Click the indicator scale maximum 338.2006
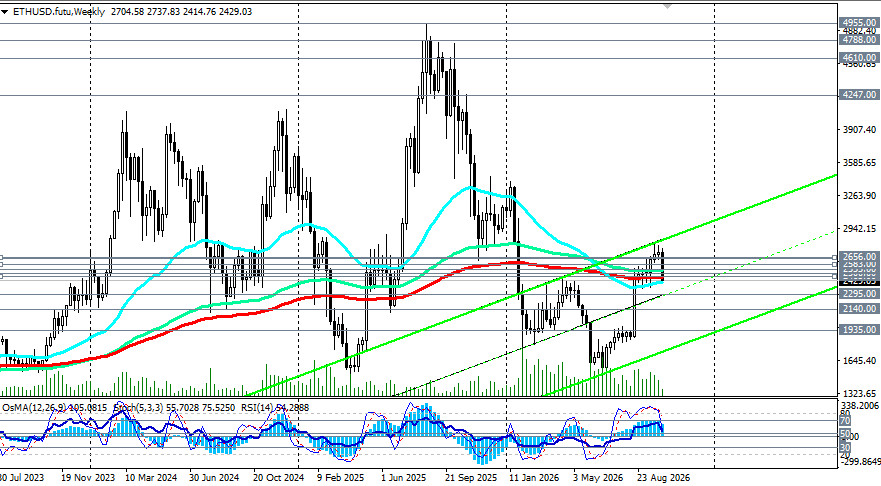The height and width of the screenshot is (486, 881). (x=860, y=405)
